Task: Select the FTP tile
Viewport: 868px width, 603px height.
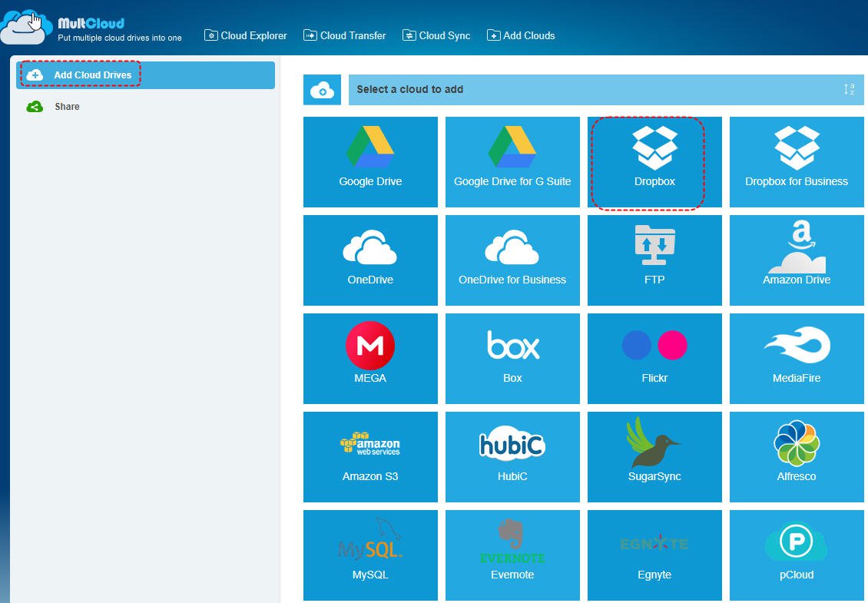Action: pyautogui.click(x=654, y=260)
